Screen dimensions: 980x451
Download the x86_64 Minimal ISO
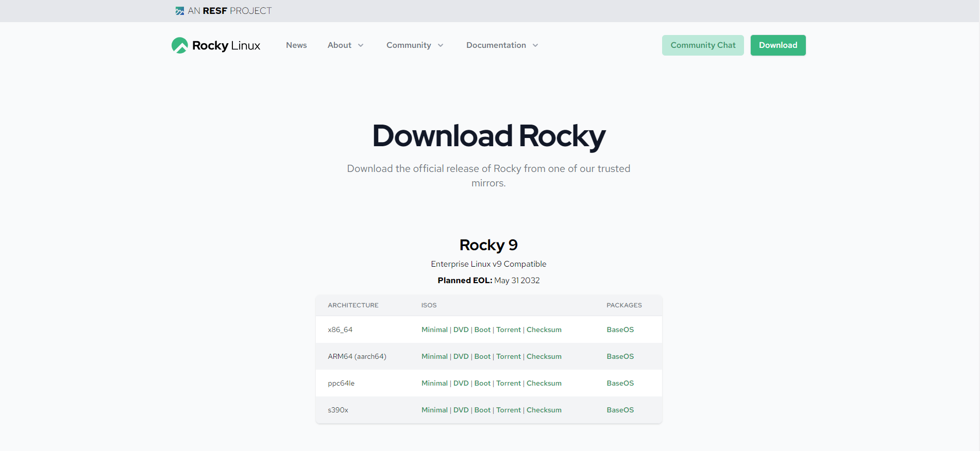point(434,329)
